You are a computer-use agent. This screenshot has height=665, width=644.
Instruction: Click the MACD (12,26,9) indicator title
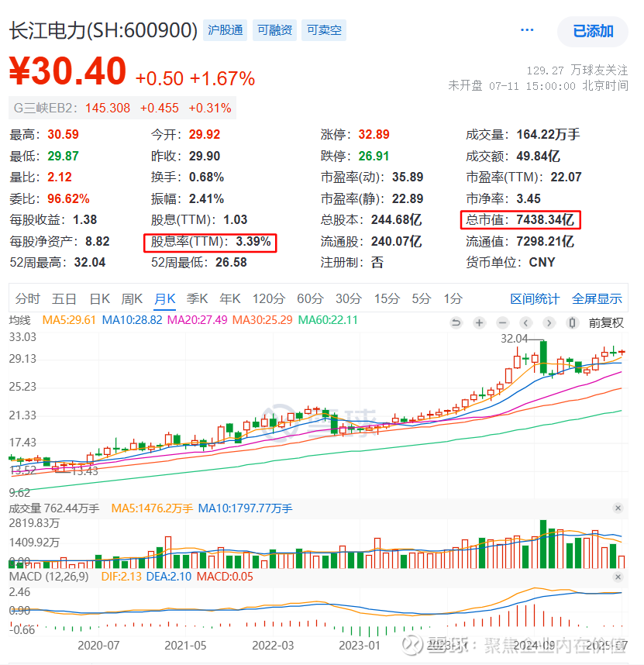tap(49, 577)
